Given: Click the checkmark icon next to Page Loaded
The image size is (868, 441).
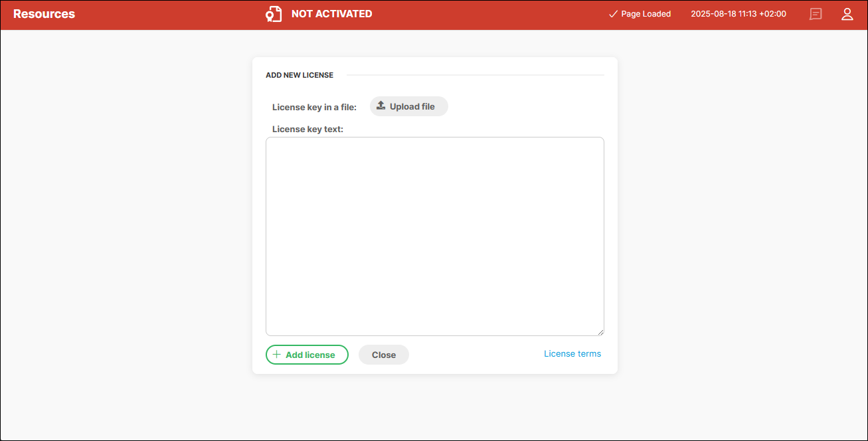Looking at the screenshot, I should point(613,13).
